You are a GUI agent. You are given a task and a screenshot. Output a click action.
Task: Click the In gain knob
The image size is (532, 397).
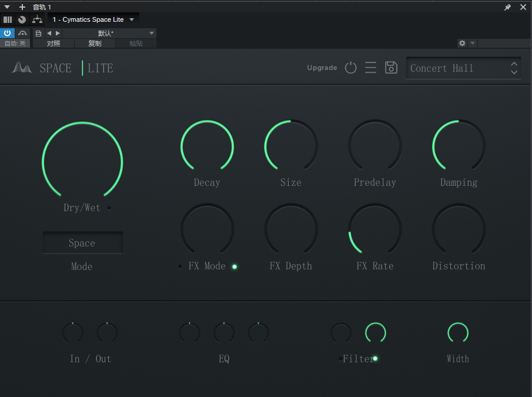[73, 332]
